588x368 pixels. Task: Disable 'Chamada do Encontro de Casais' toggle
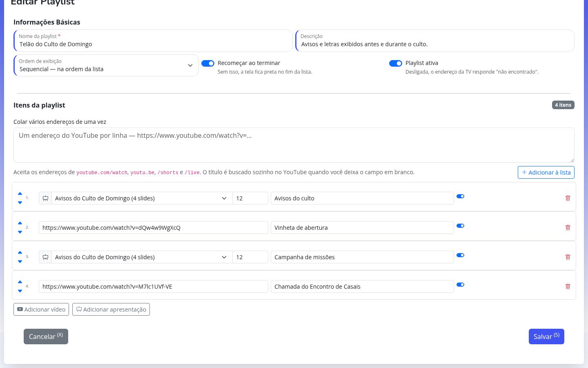point(460,285)
